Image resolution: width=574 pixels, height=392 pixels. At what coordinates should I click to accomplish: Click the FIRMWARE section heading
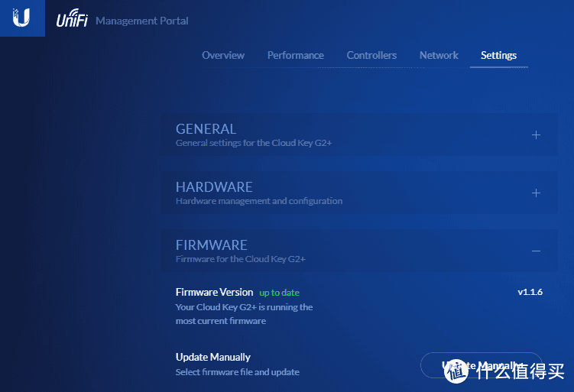(212, 245)
